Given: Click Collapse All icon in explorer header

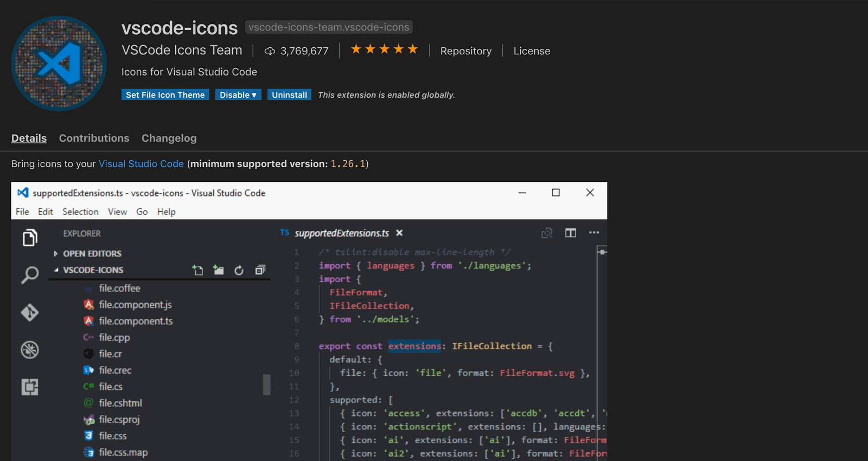Looking at the screenshot, I should pyautogui.click(x=260, y=270).
